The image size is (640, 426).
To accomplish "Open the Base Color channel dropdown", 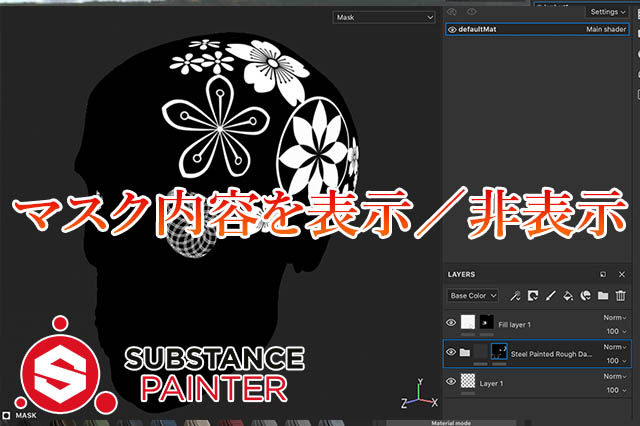I will (473, 296).
